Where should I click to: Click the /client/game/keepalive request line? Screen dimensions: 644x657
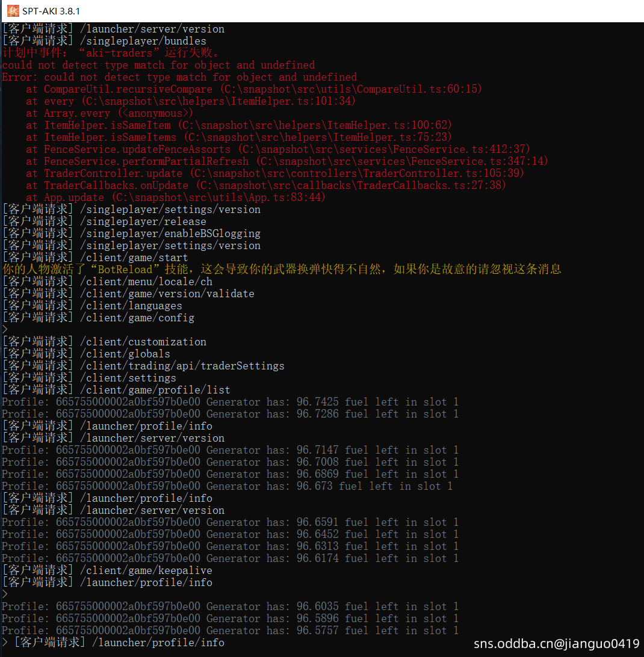coord(107,570)
